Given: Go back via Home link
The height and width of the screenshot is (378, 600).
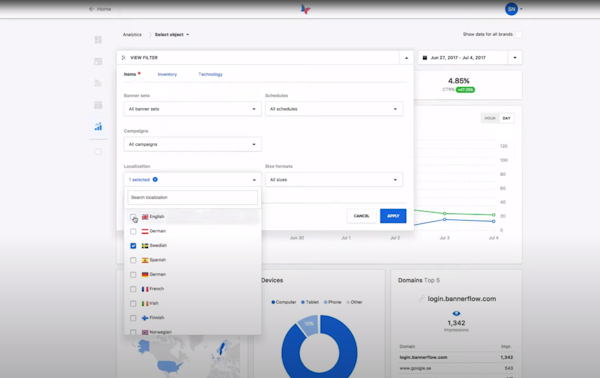Looking at the screenshot, I should (100, 9).
